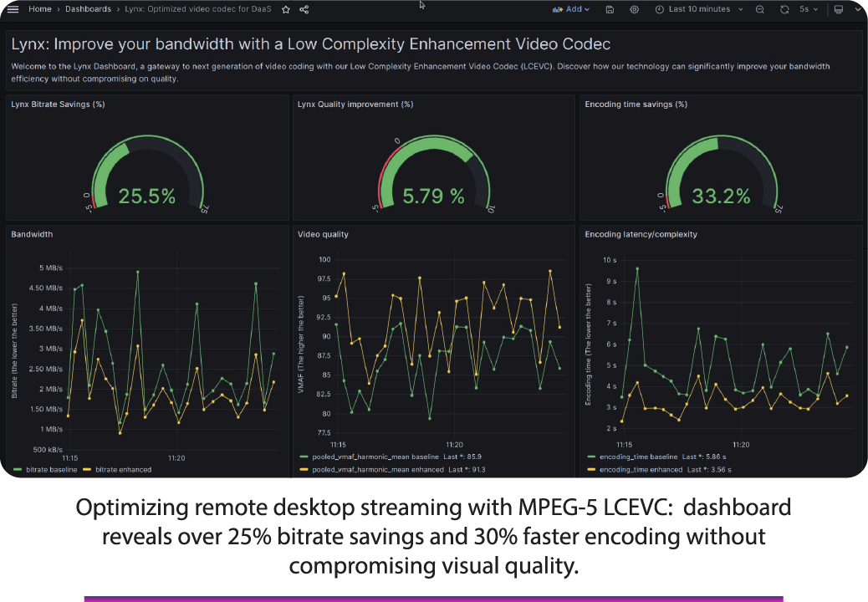This screenshot has height=602, width=868.
Task: Save the dashboard with the disk icon
Action: coord(610,10)
